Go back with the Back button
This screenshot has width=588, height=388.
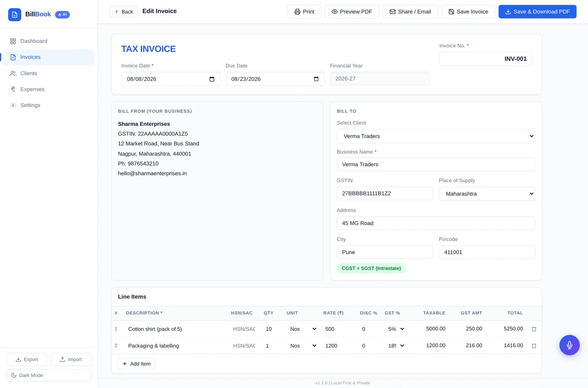tap(123, 12)
